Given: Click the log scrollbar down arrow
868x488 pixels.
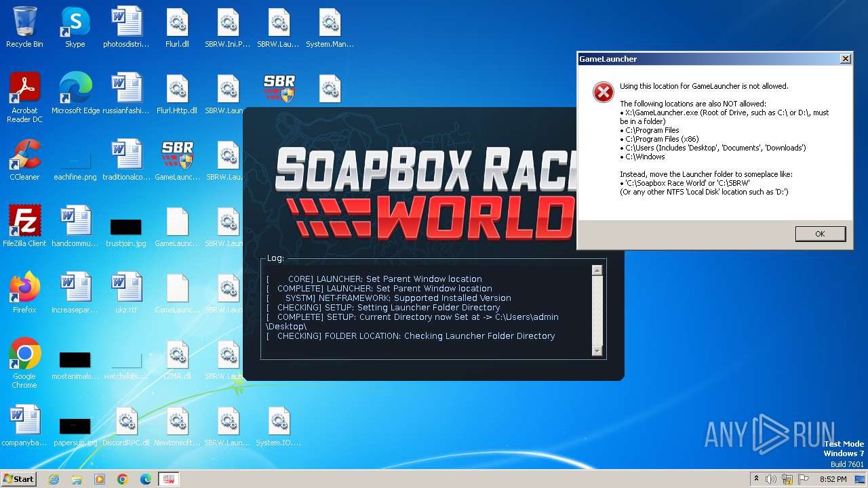Looking at the screenshot, I should point(597,351).
